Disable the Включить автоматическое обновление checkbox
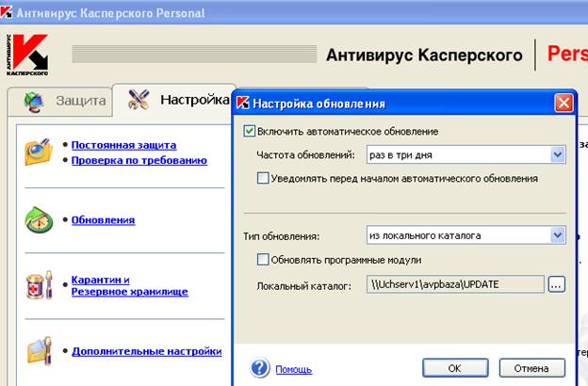The image size is (588, 386). click(x=250, y=131)
